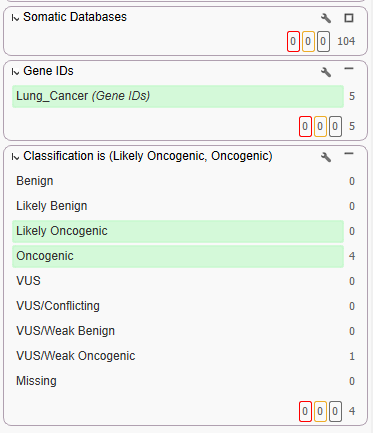This screenshot has height=433, width=373.
Task: Click the Classification filter chain icon
Action: click(15, 157)
